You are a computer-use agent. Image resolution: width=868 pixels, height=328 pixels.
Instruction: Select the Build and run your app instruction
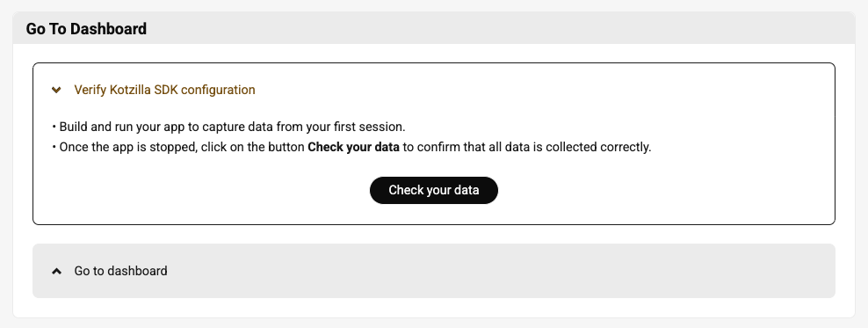(x=228, y=127)
